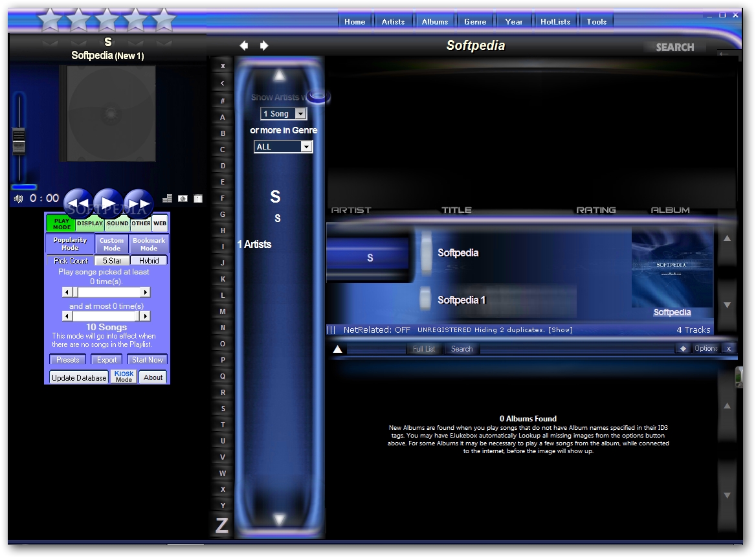The width and height of the screenshot is (756, 558).
Task: Click the Update Database button
Action: pos(79,377)
